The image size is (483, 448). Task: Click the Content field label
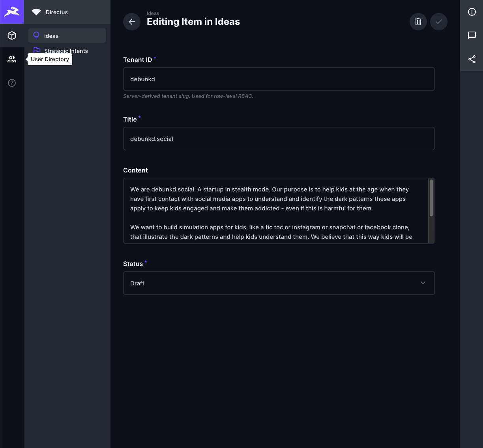coord(135,170)
